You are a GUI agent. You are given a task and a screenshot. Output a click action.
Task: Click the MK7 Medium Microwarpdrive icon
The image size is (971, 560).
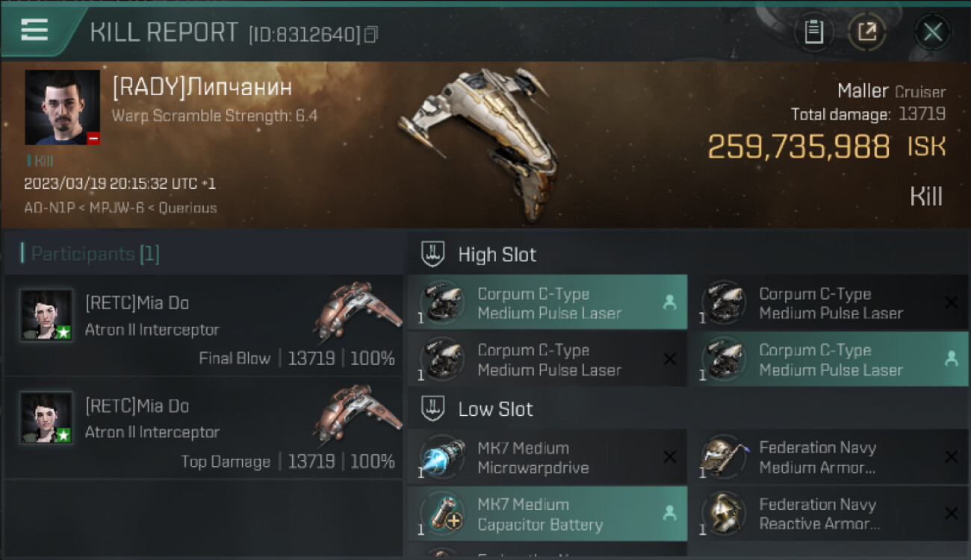[x=442, y=457]
